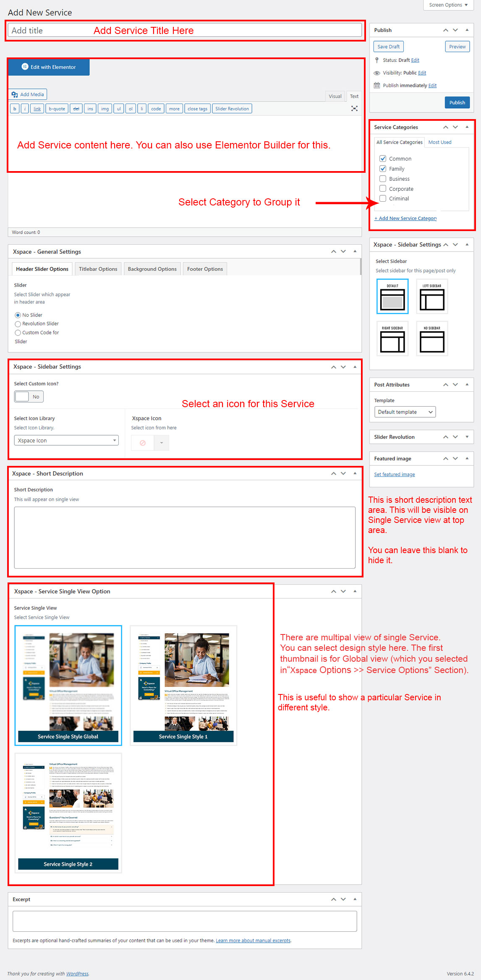Click the Set featured image link
This screenshot has height=980, width=481.
394,474
